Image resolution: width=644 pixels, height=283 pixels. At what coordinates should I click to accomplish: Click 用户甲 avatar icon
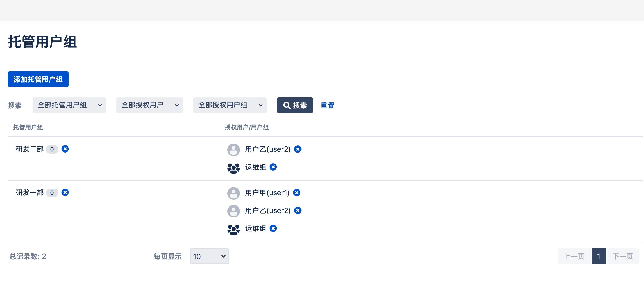(233, 193)
